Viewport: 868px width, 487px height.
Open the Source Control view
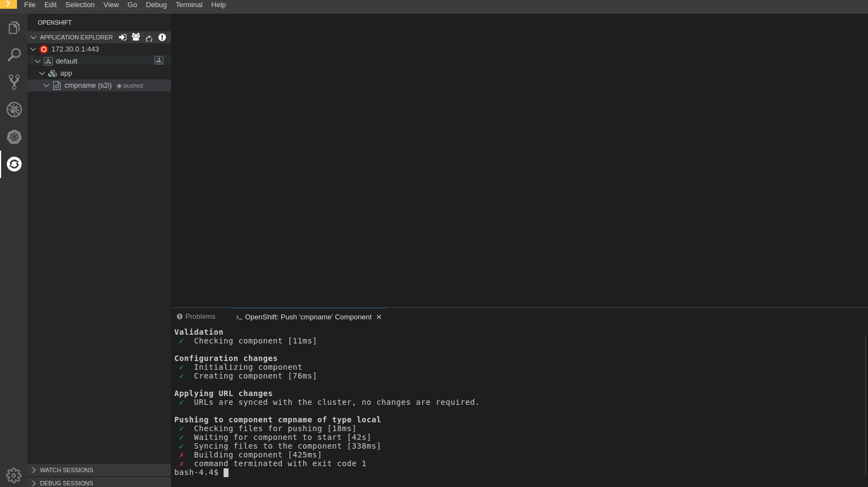14,82
